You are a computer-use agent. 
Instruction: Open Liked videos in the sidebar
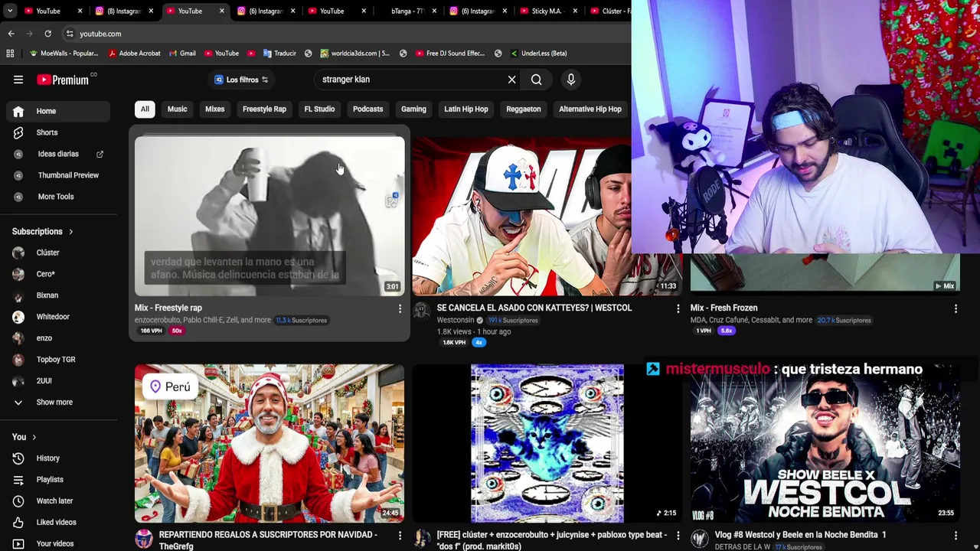pyautogui.click(x=58, y=523)
